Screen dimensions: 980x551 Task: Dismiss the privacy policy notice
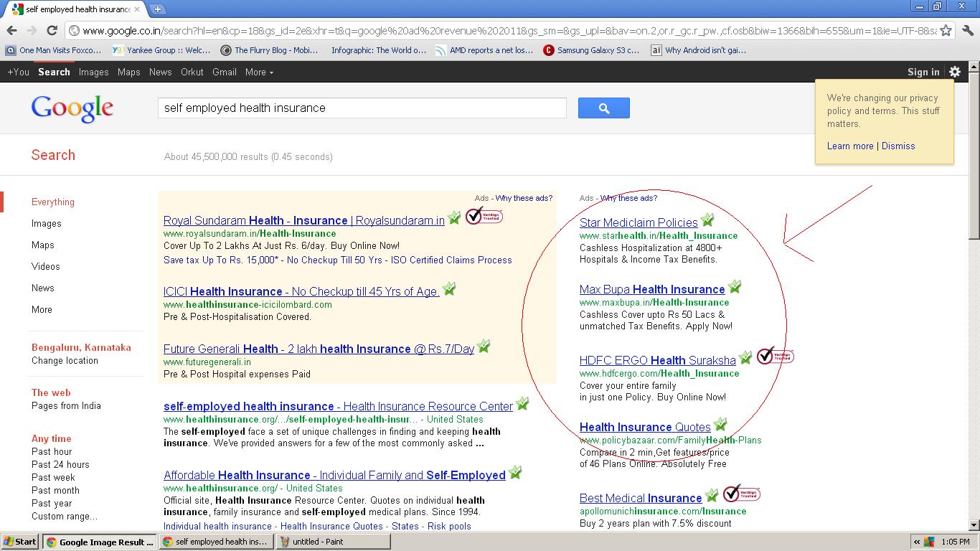pos(898,146)
